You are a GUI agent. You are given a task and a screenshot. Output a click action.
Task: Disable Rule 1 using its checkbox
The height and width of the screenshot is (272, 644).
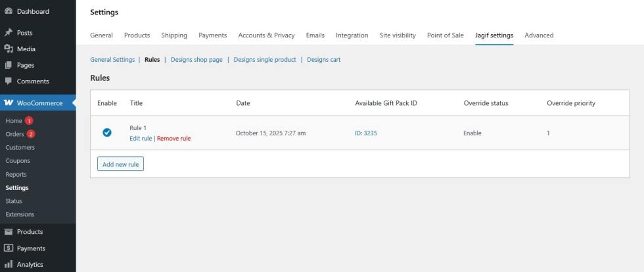pyautogui.click(x=107, y=133)
